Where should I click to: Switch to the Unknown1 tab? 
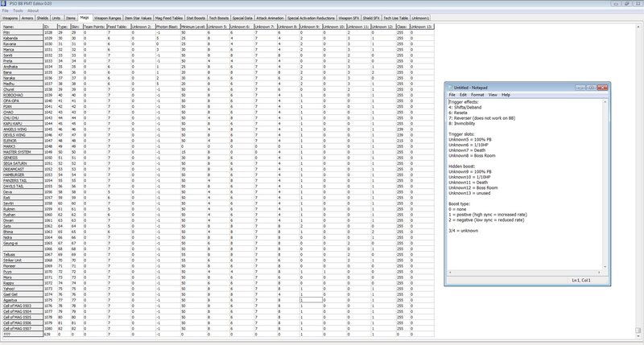(x=420, y=18)
